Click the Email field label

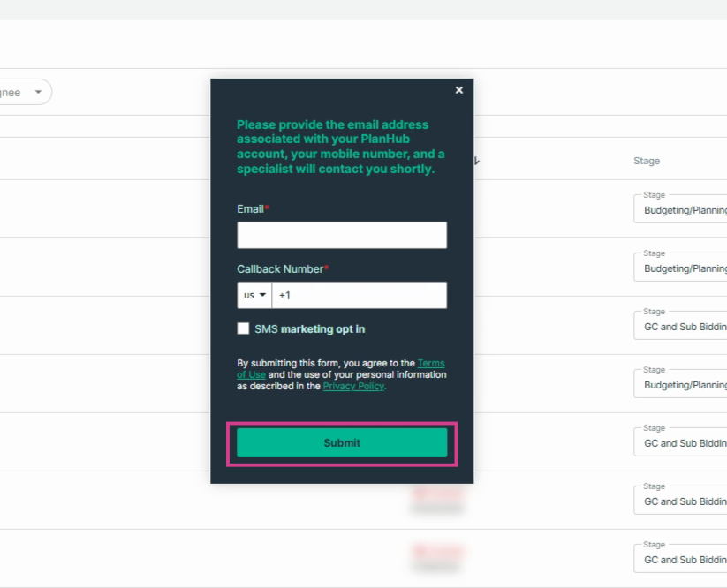[x=250, y=209]
